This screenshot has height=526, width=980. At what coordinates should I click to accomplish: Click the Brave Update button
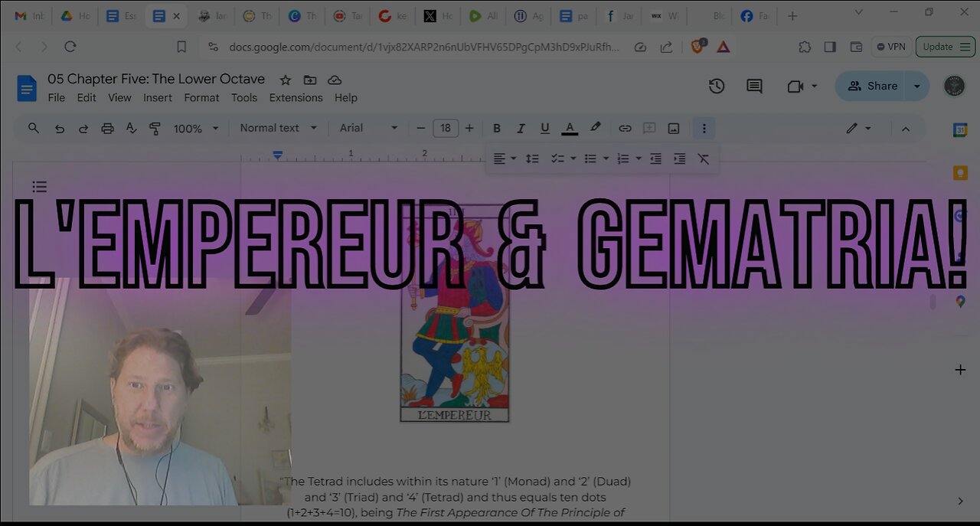pos(945,47)
